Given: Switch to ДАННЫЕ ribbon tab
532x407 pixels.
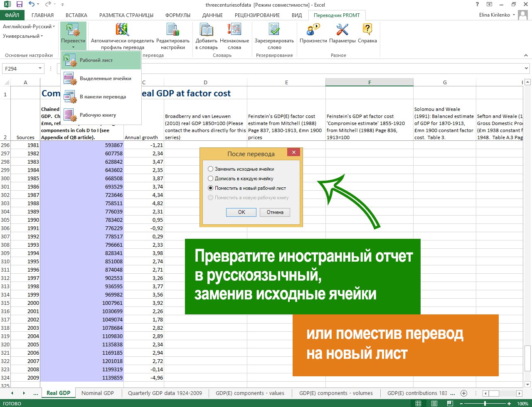Looking at the screenshot, I should 212,15.
